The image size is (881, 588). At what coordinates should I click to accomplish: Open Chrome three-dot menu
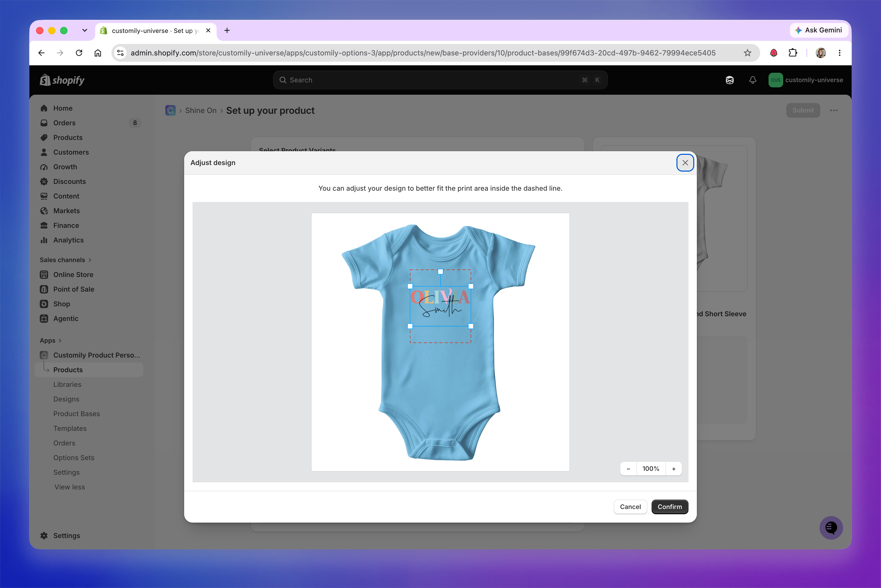click(839, 53)
